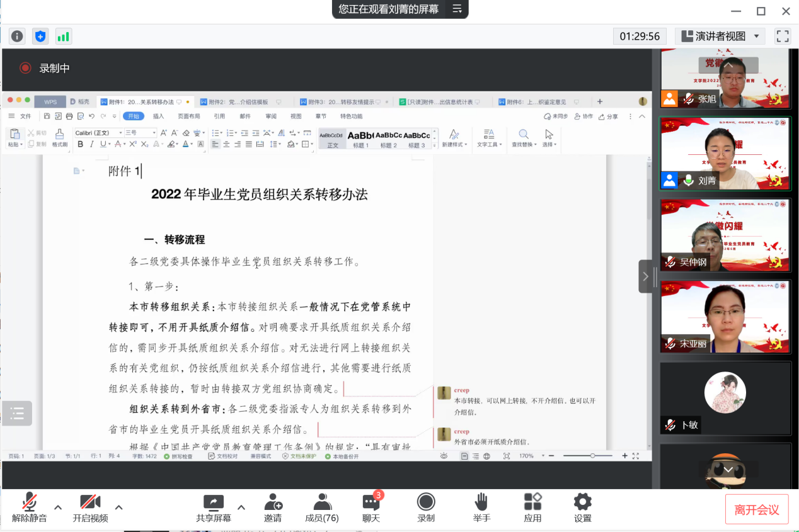The width and height of the screenshot is (799, 532).
Task: Open the Members 成员(76) panel
Action: tap(322, 507)
